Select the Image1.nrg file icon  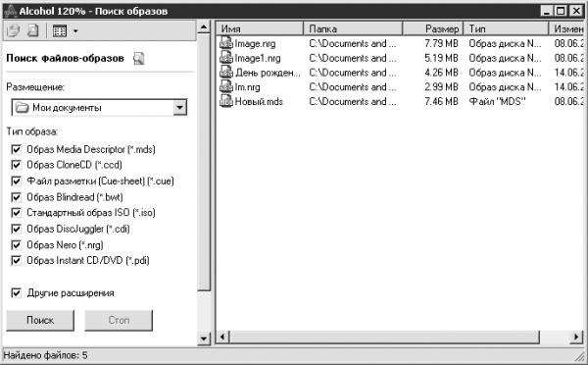[x=226, y=58]
